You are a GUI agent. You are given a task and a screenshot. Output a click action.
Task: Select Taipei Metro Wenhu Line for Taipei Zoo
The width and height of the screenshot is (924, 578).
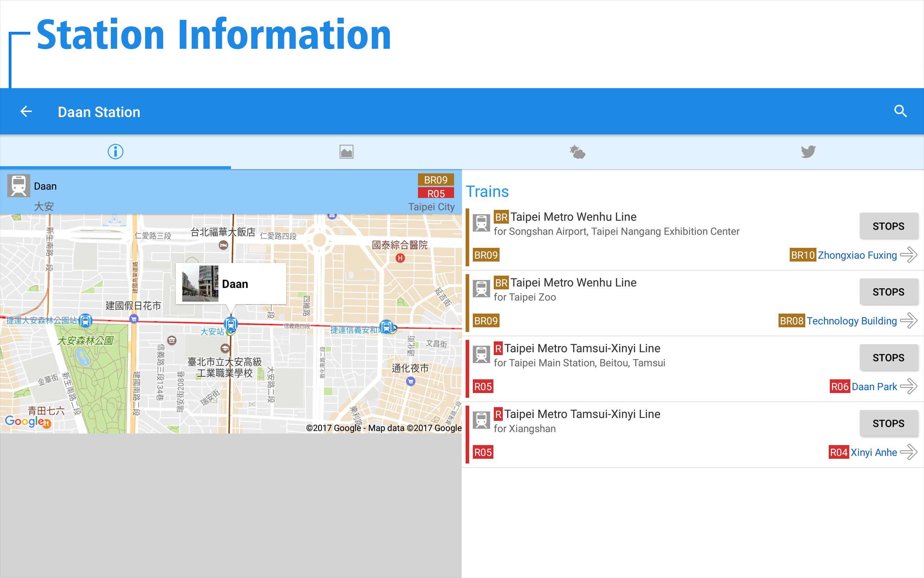[x=573, y=282]
